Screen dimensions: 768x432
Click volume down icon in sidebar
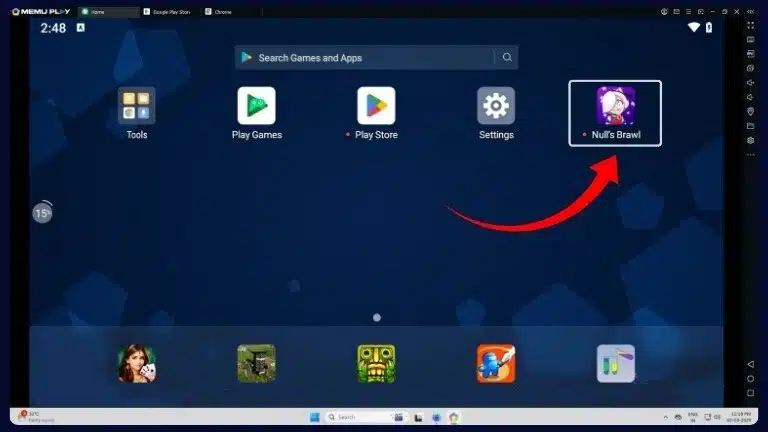click(750, 97)
